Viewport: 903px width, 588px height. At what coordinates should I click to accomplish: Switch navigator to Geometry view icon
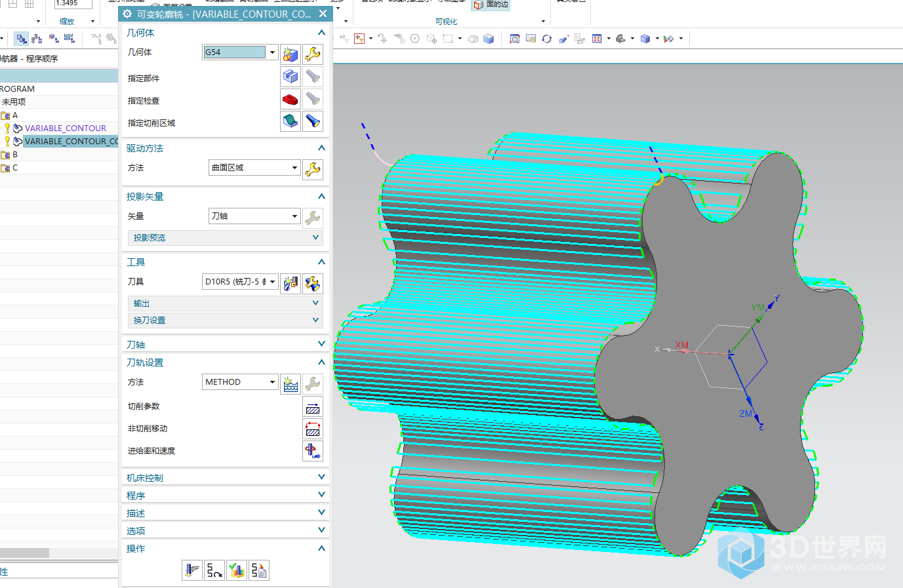click(x=54, y=39)
